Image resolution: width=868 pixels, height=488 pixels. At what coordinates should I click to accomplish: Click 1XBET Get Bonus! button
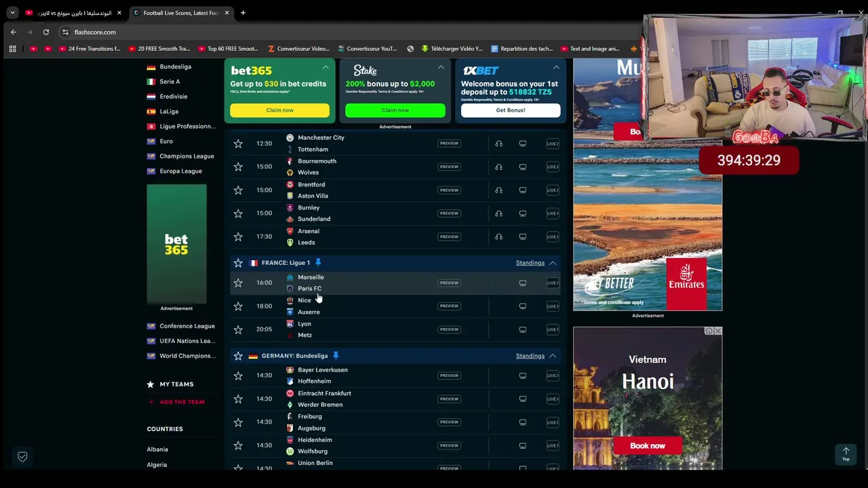click(511, 110)
